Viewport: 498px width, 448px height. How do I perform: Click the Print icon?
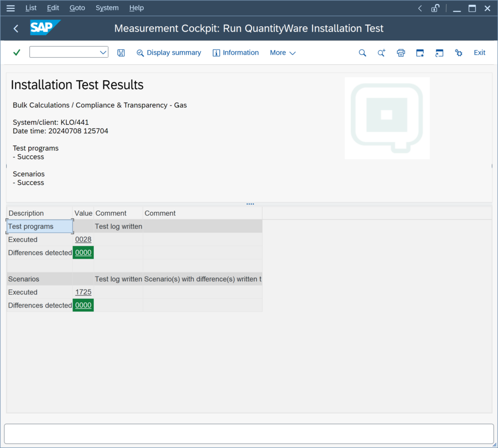point(401,52)
